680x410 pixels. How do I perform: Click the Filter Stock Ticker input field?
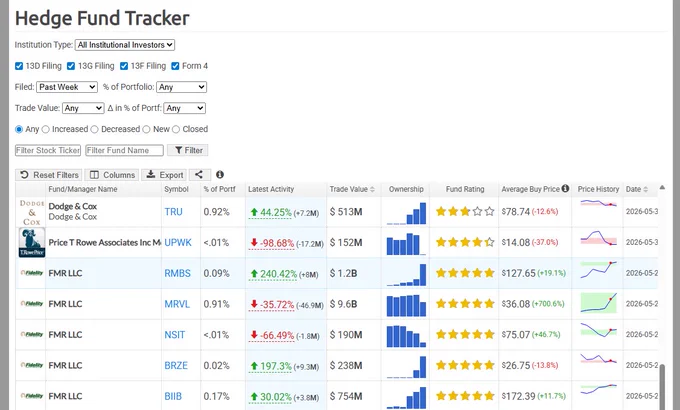(x=48, y=150)
